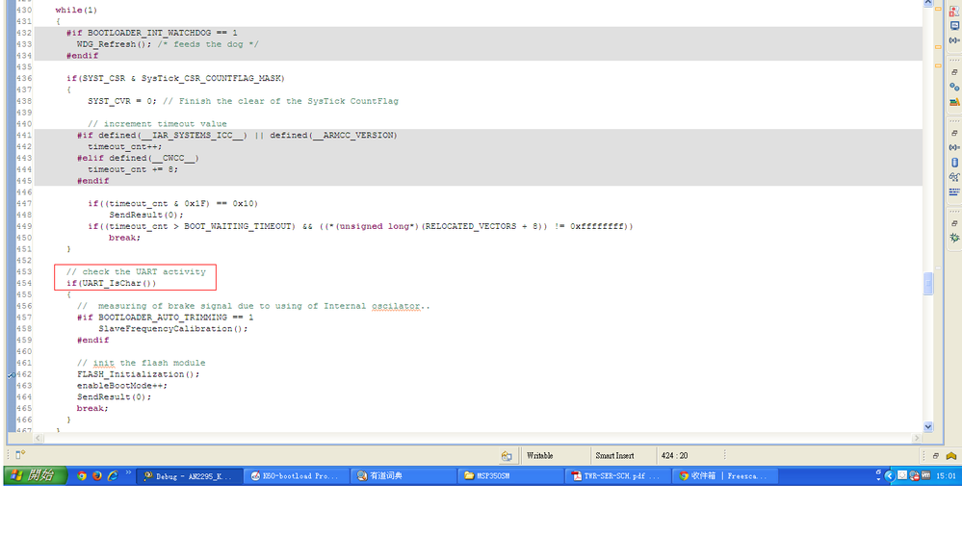The width and height of the screenshot is (962, 560).
Task: Show the Breakpoints view with the two-dots icon
Action: point(954,88)
